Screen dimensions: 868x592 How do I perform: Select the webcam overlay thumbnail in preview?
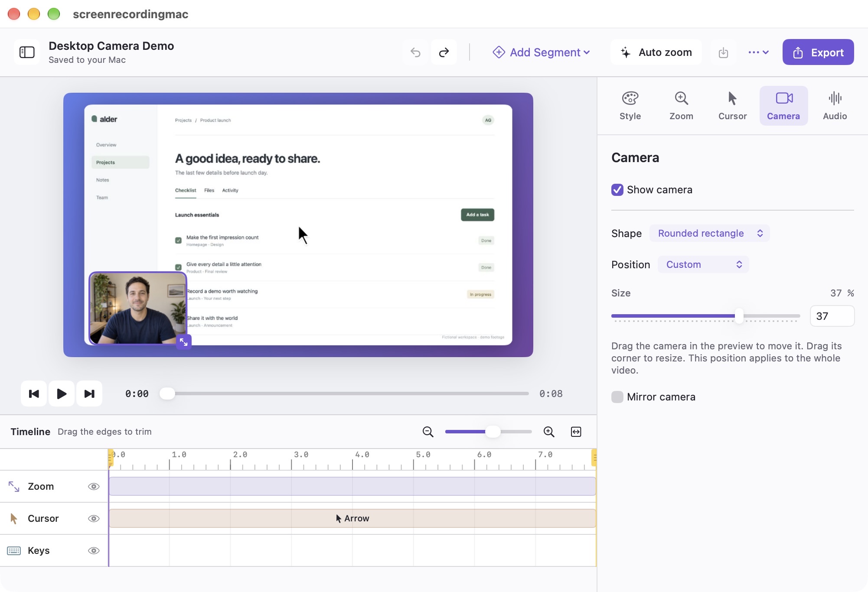[x=138, y=308]
